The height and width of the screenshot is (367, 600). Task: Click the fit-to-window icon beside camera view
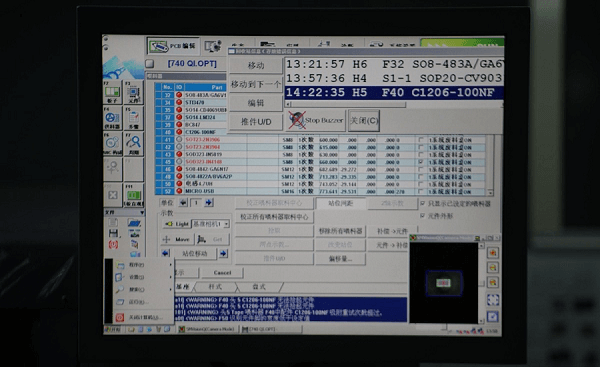[493, 300]
